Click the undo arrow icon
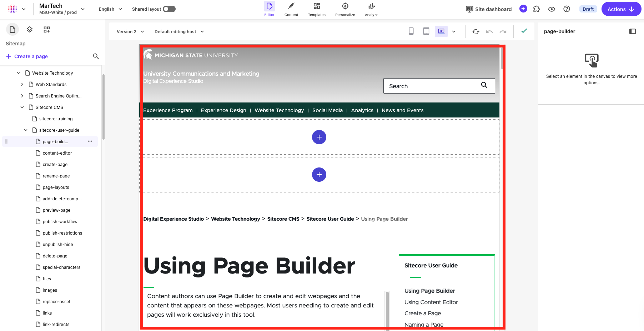This screenshot has height=331, width=644. tap(489, 31)
